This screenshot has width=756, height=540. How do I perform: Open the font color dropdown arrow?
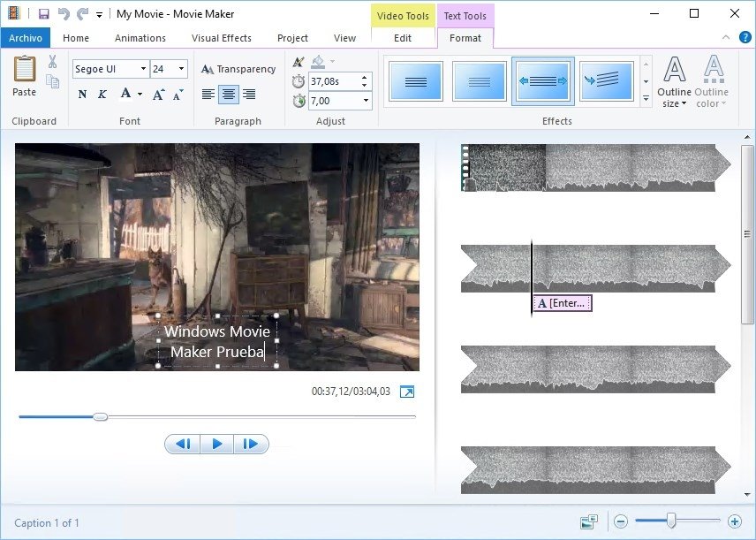coord(140,94)
